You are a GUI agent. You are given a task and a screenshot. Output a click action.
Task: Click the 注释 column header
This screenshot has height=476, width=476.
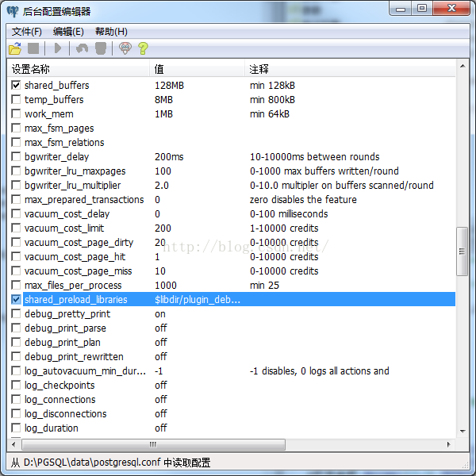(x=350, y=69)
